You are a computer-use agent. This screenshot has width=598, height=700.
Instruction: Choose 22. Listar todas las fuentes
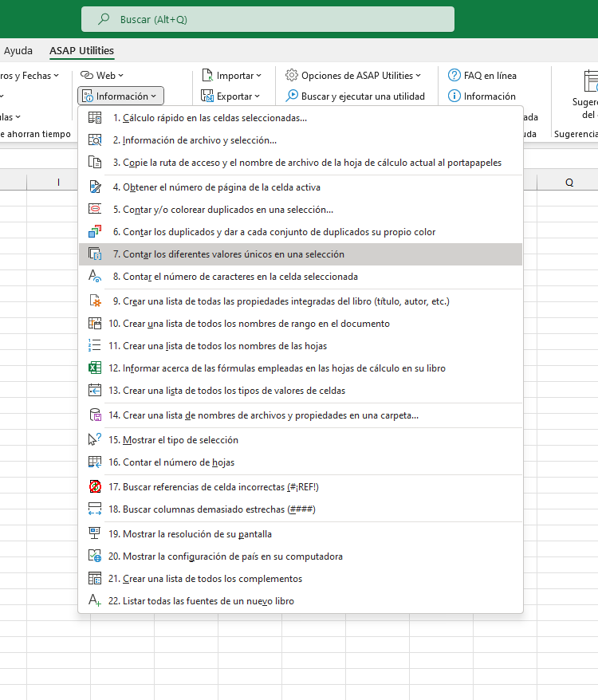click(x=300, y=601)
